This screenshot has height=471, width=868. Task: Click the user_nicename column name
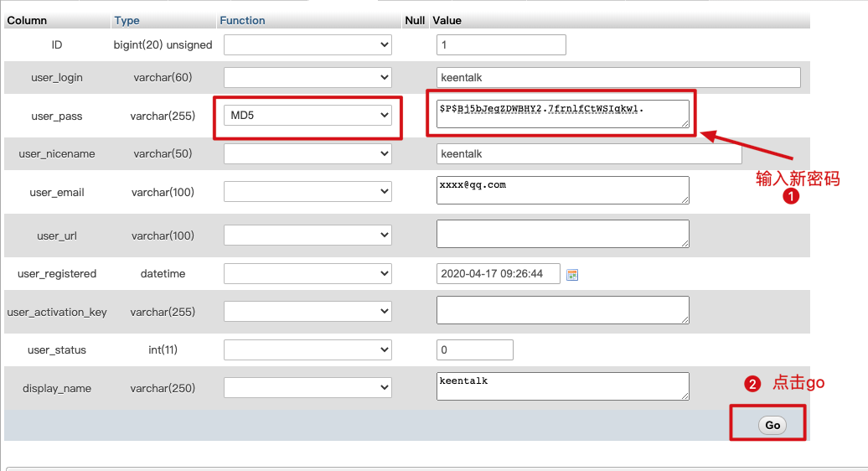[x=56, y=154]
